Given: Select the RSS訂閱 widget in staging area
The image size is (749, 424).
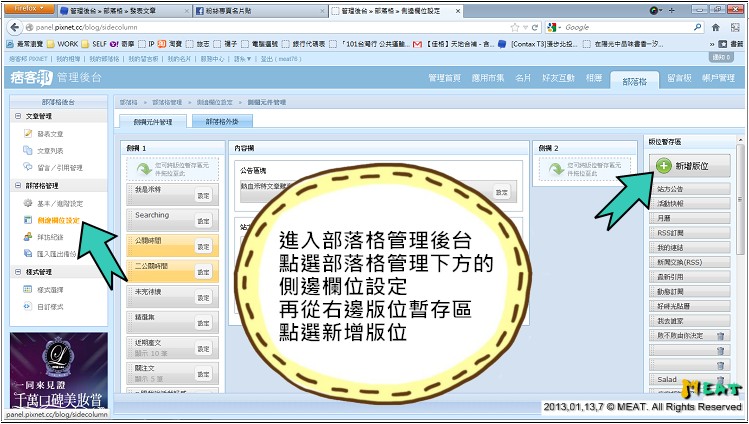Looking at the screenshot, I should (x=689, y=233).
